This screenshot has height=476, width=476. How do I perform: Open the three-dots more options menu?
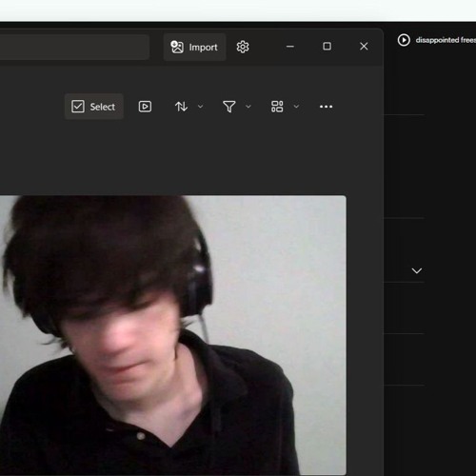(x=326, y=107)
